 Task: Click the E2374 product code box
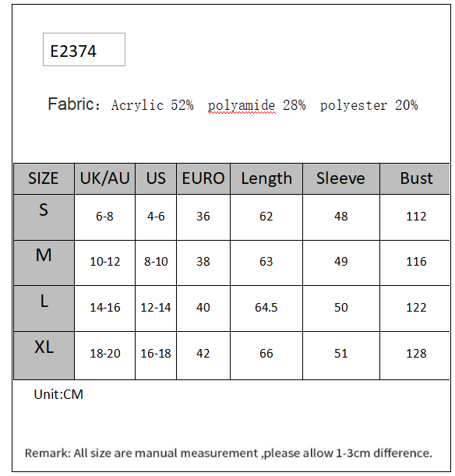[84, 50]
